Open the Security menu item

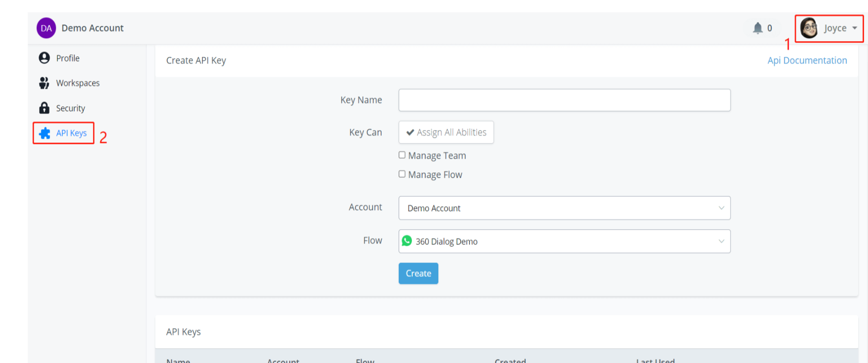(70, 108)
